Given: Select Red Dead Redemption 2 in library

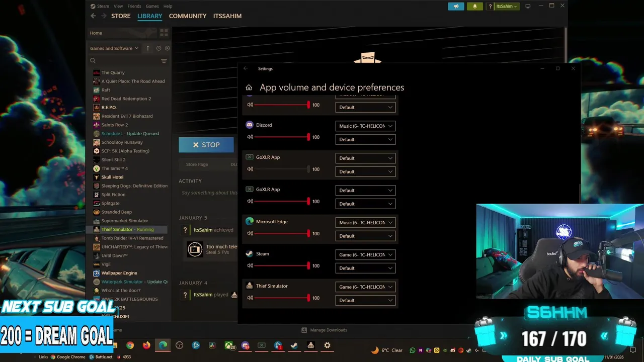Looking at the screenshot, I should (x=126, y=99).
